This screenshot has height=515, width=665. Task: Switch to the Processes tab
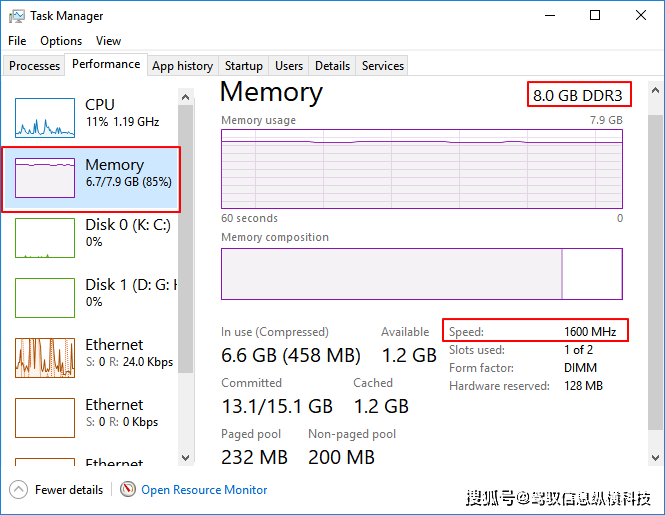click(35, 66)
